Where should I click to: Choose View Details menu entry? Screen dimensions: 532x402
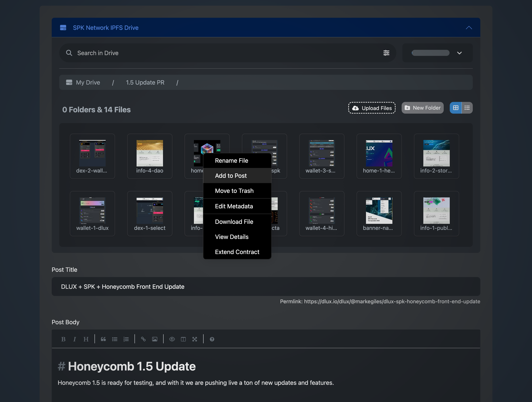[237, 237]
